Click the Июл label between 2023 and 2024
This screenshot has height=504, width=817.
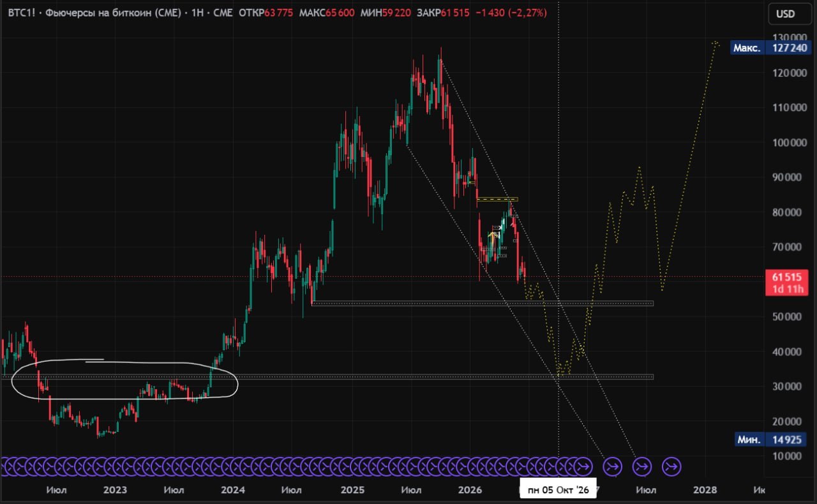[174, 490]
